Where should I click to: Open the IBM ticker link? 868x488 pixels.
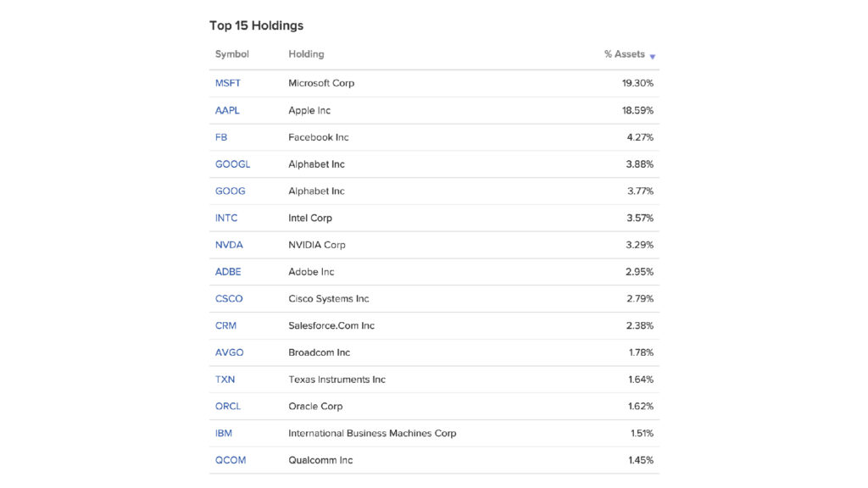coord(224,433)
